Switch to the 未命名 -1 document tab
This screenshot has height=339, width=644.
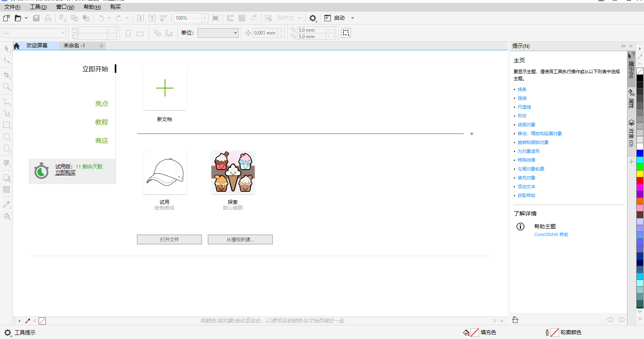[x=74, y=46]
